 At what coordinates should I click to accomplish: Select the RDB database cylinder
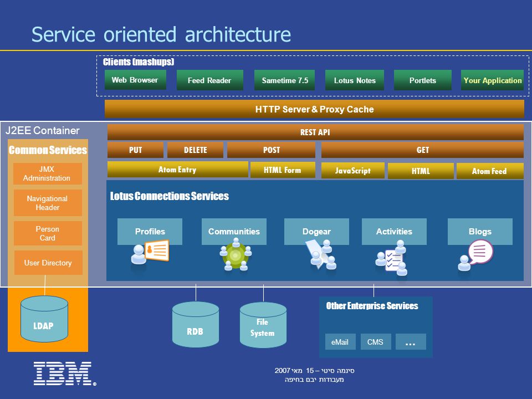click(196, 324)
